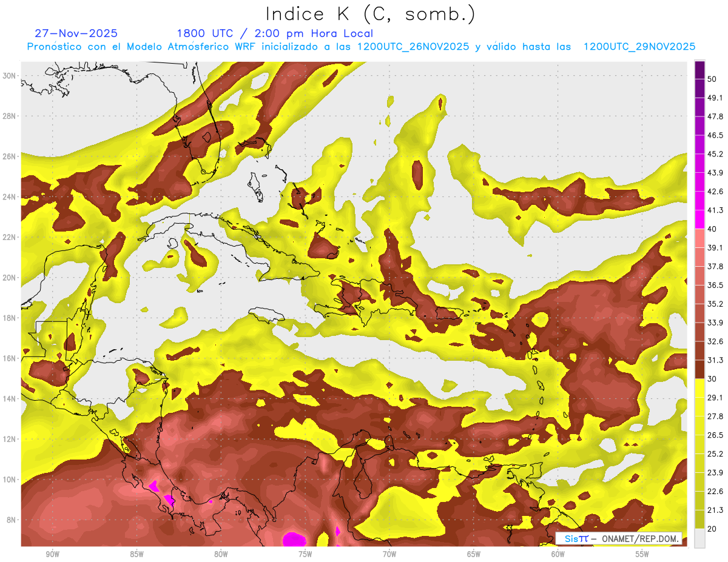Click the colorbar value '21.3'
Screen dimensions: 728x562
(x=715, y=510)
